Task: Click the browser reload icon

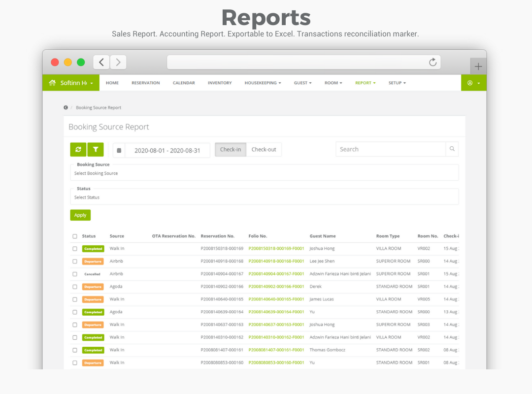Action: [x=432, y=62]
